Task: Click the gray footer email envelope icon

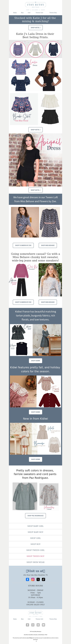Action: tap(43, 625)
